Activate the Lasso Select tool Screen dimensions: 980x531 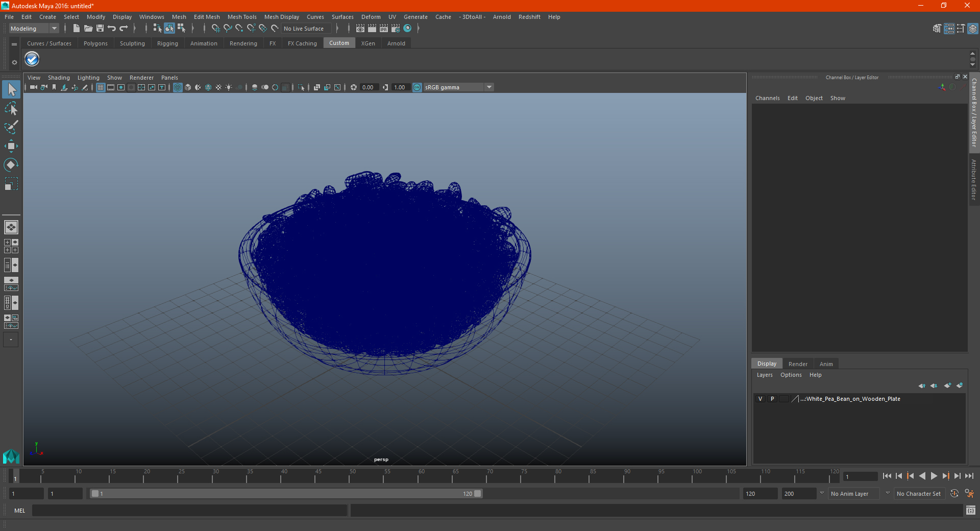11,108
